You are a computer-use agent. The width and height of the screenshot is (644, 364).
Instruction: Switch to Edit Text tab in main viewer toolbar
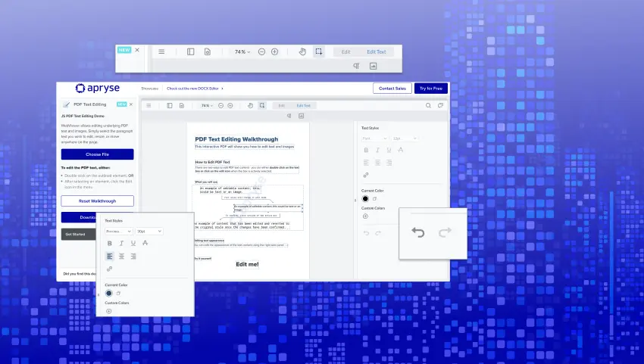tap(304, 105)
